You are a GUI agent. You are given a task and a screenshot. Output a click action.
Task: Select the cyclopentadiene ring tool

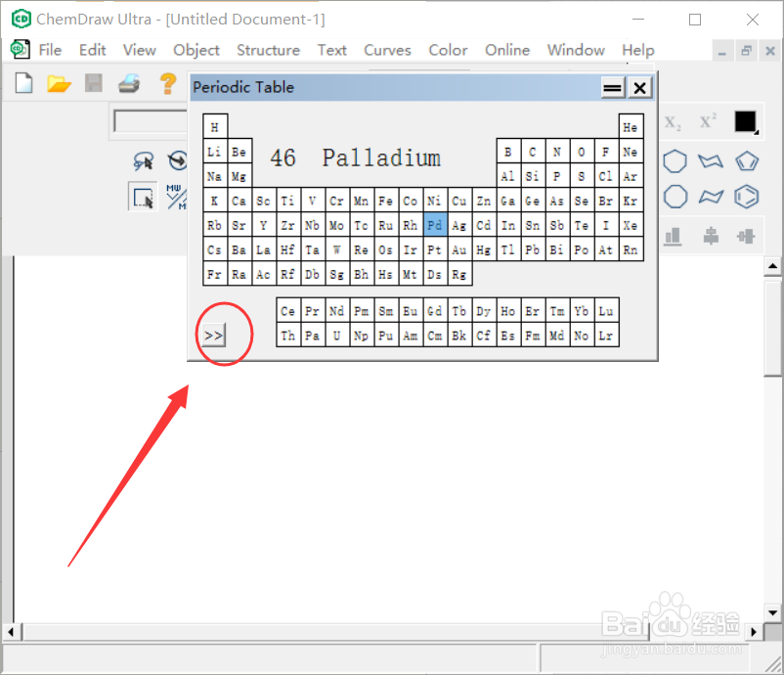(747, 161)
